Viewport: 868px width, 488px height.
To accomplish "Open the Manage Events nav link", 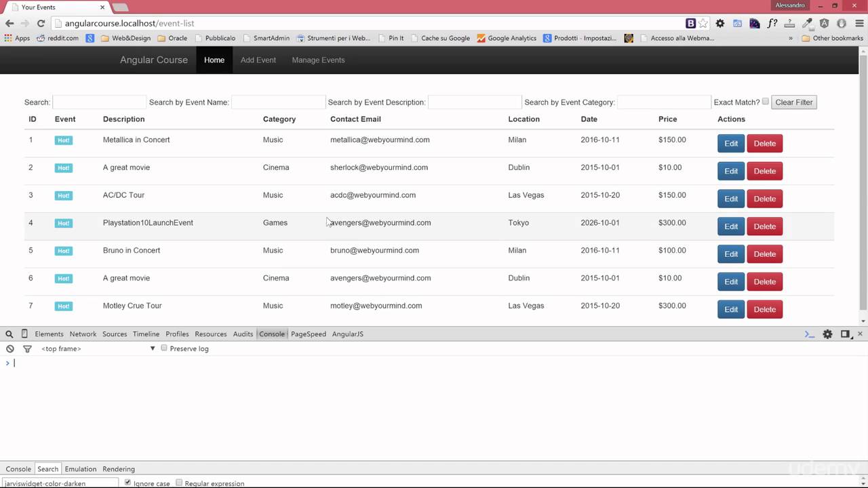I will tap(318, 60).
